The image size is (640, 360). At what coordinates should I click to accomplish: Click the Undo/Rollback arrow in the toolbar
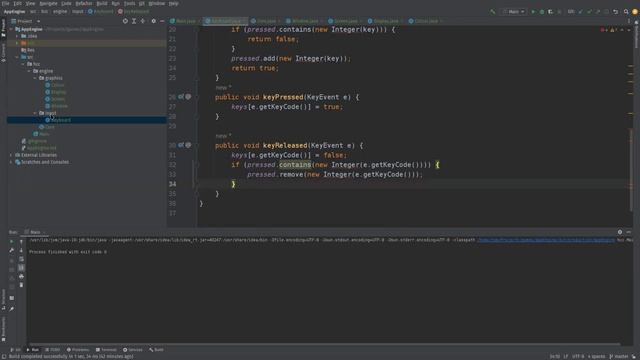coord(616,12)
